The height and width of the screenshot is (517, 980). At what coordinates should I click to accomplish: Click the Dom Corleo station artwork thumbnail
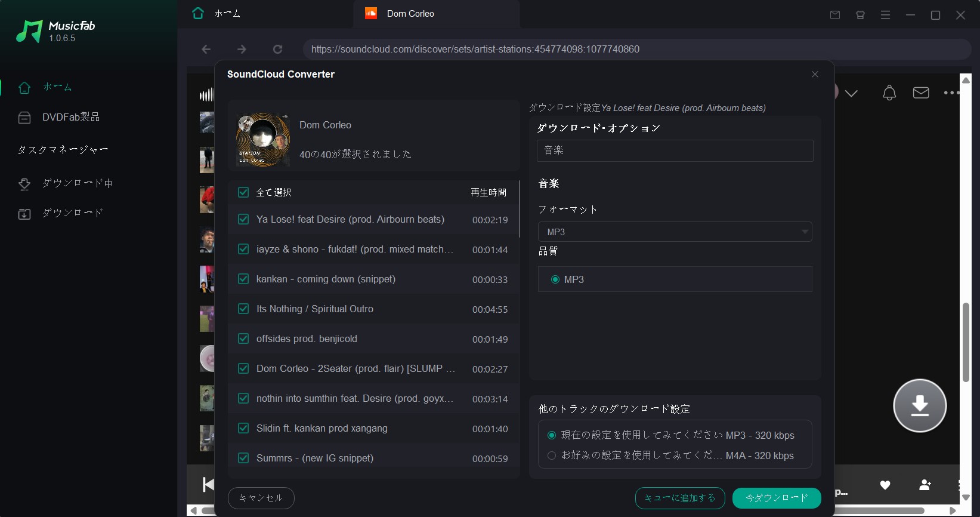pyautogui.click(x=263, y=139)
